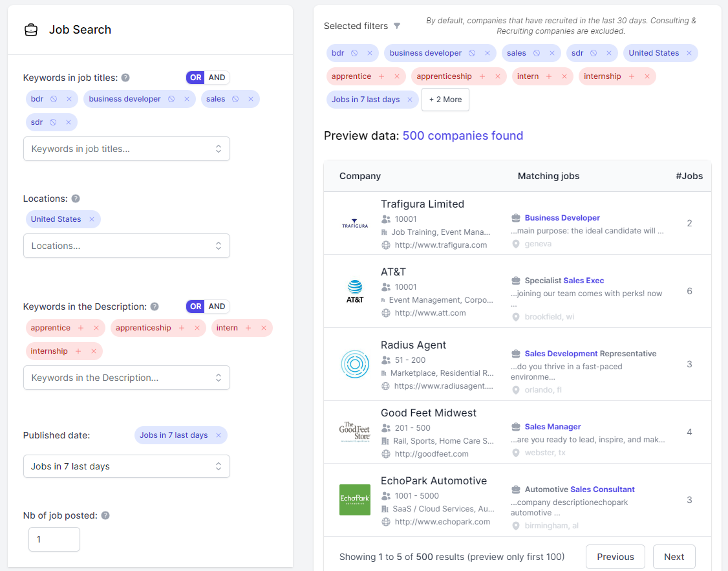Image resolution: width=728 pixels, height=571 pixels.
Task: Remove sdr tag from job title keywords
Action: [69, 122]
